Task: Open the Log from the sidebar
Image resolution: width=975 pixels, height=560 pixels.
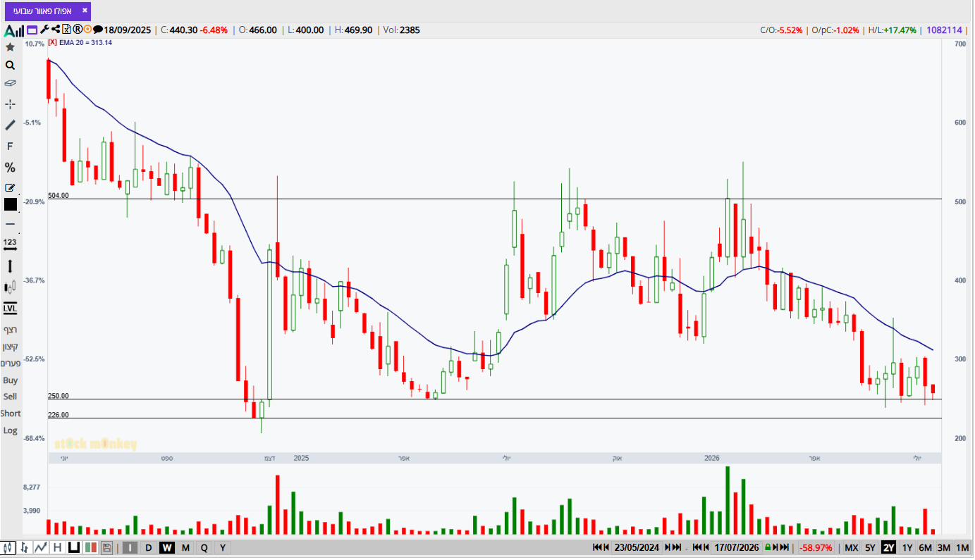Action: 10,430
